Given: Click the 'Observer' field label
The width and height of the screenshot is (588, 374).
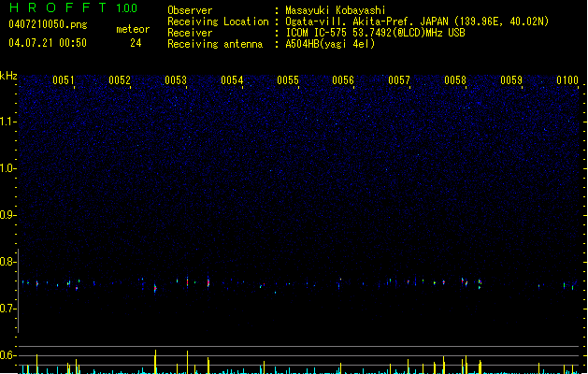Looking at the screenshot, I should (190, 10).
